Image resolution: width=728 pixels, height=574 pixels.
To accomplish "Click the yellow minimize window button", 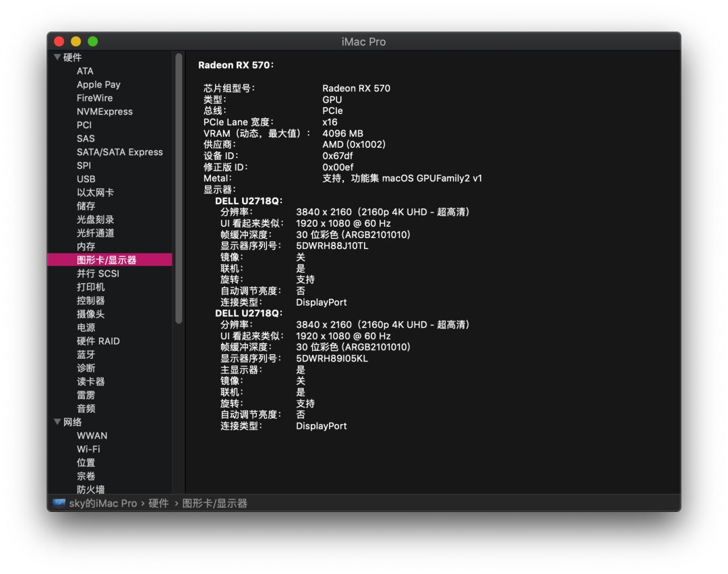I will (75, 41).
